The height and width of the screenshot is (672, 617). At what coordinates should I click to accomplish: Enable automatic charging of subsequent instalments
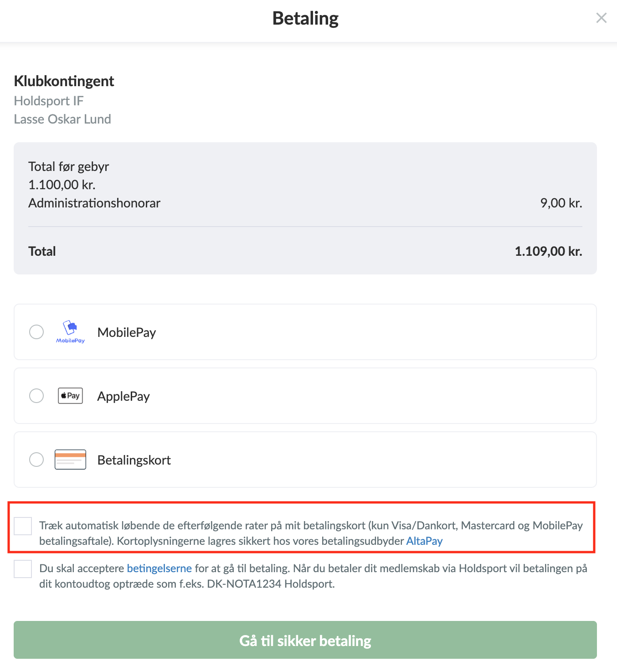point(23,526)
